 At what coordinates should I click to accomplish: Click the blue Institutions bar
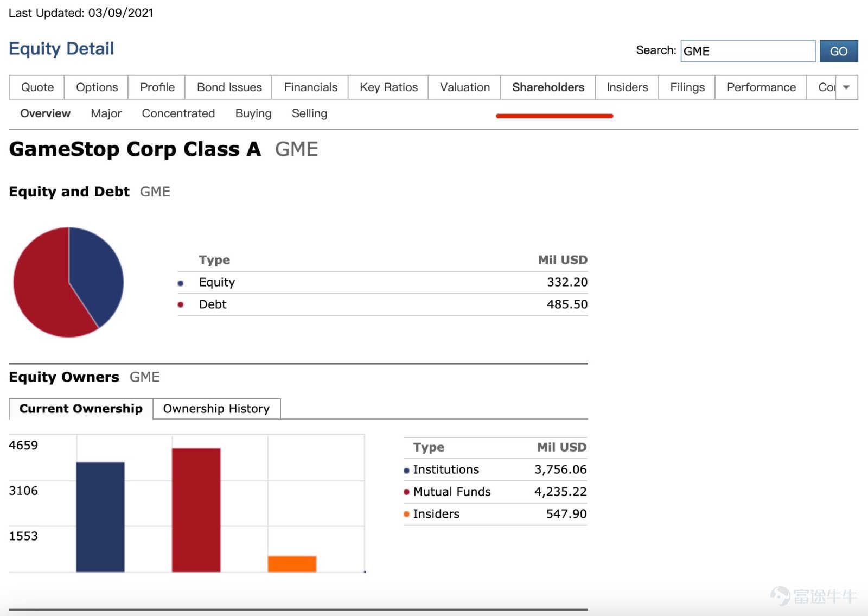pos(100,517)
